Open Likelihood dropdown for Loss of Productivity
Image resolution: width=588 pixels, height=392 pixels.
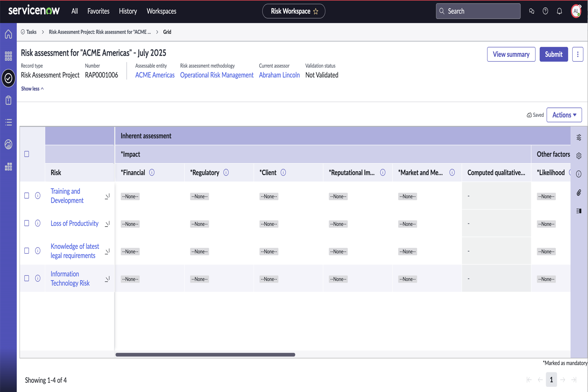(546, 224)
